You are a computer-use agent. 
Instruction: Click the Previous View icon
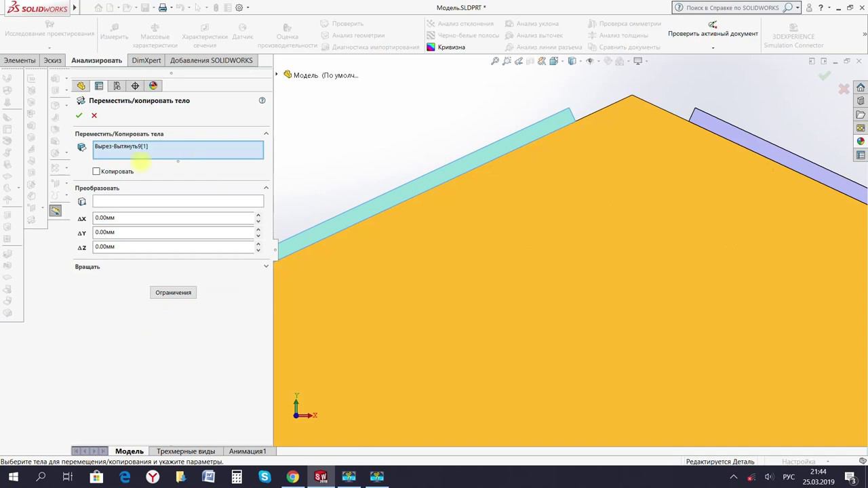519,61
